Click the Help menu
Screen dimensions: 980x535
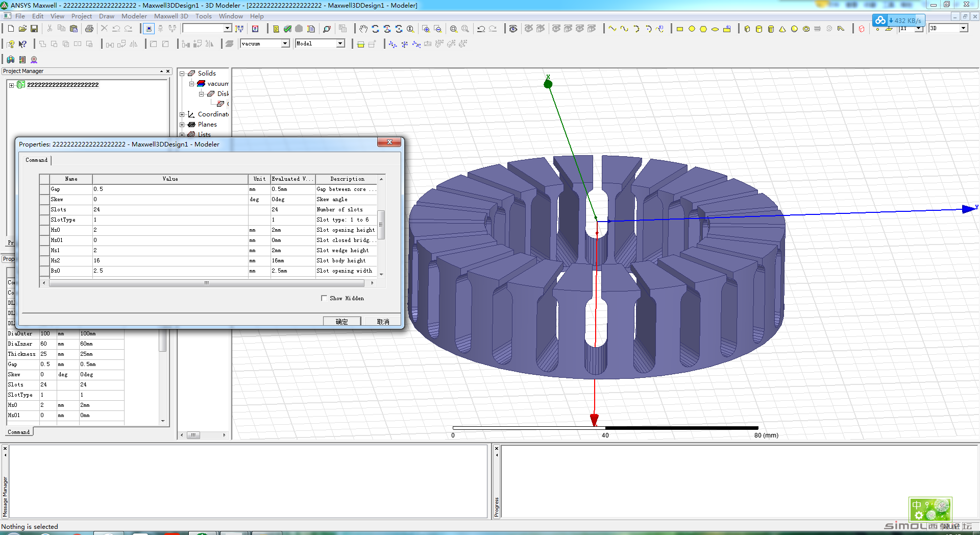coord(257,16)
